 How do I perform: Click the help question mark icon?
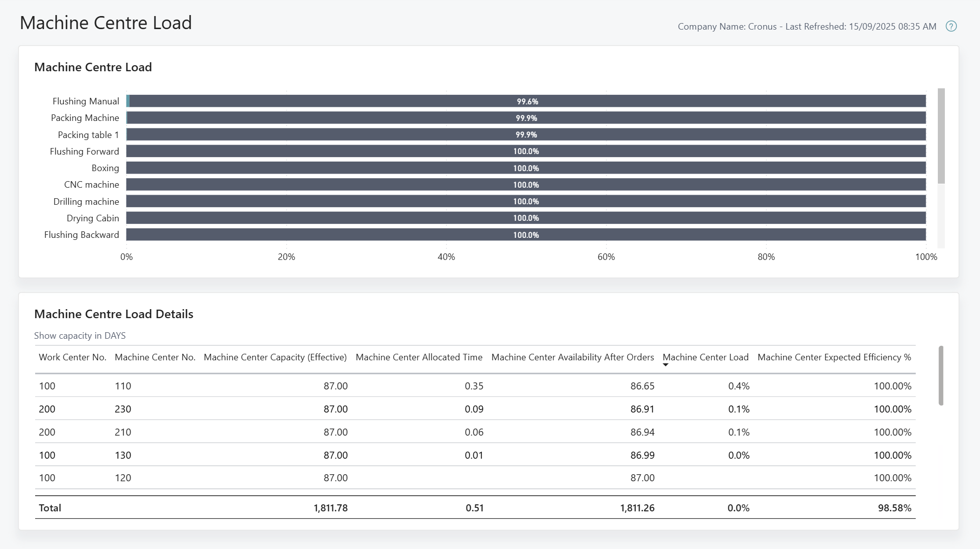coord(951,27)
